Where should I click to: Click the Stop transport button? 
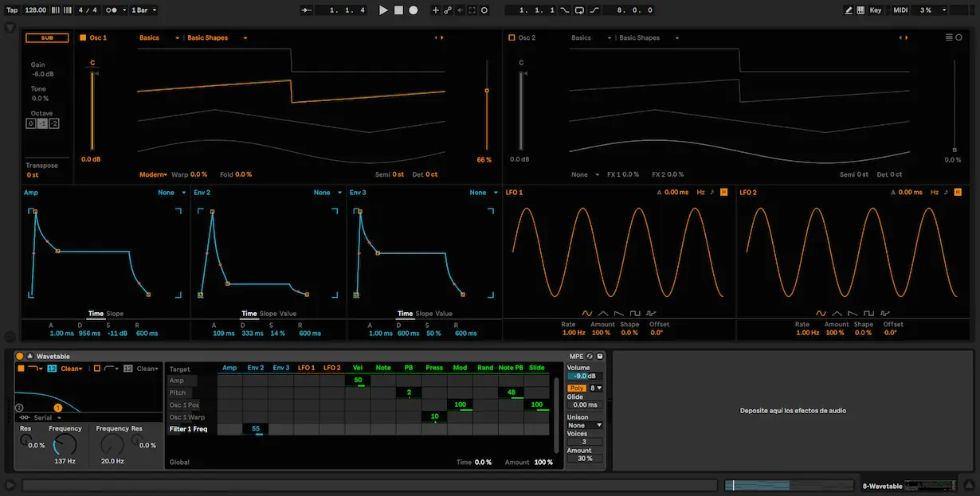pyautogui.click(x=398, y=10)
